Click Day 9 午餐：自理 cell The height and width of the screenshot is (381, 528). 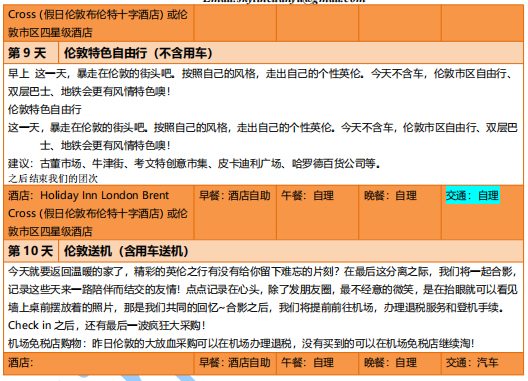pos(307,195)
